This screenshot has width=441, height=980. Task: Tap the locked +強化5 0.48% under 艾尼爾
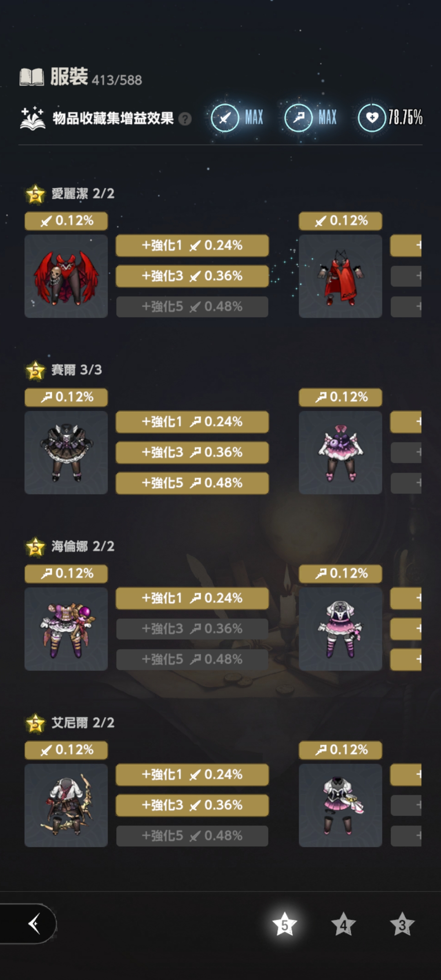tap(192, 836)
